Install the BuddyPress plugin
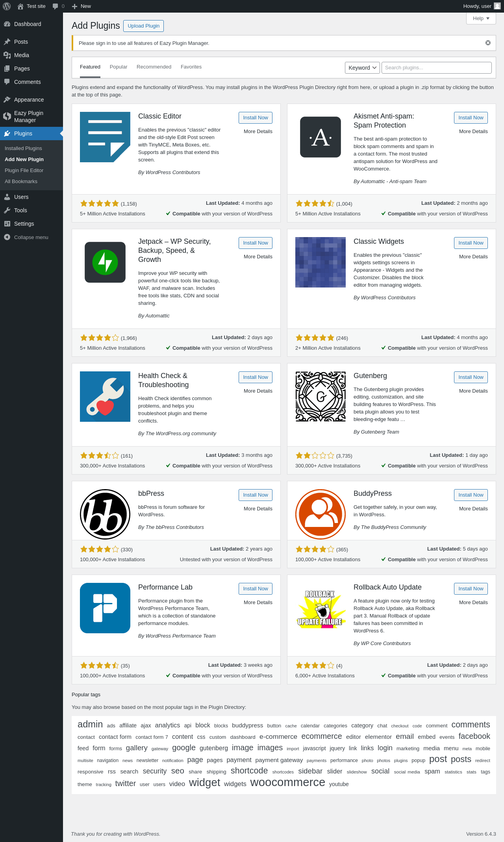This screenshot has height=842, width=504. point(471,495)
